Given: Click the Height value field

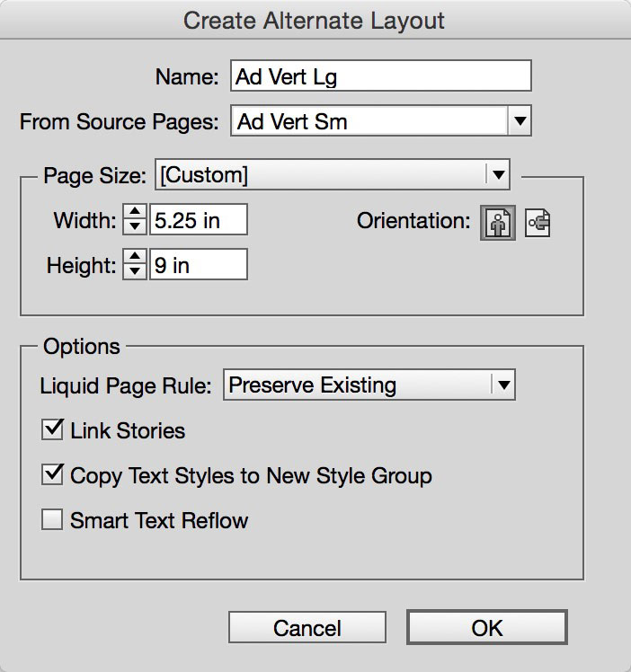Looking at the screenshot, I should point(198,265).
